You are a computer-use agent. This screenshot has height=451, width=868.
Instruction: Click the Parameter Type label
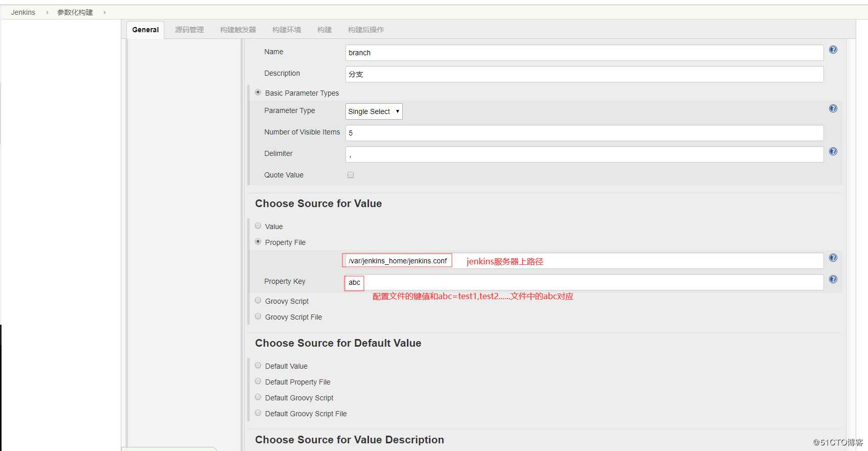click(290, 110)
